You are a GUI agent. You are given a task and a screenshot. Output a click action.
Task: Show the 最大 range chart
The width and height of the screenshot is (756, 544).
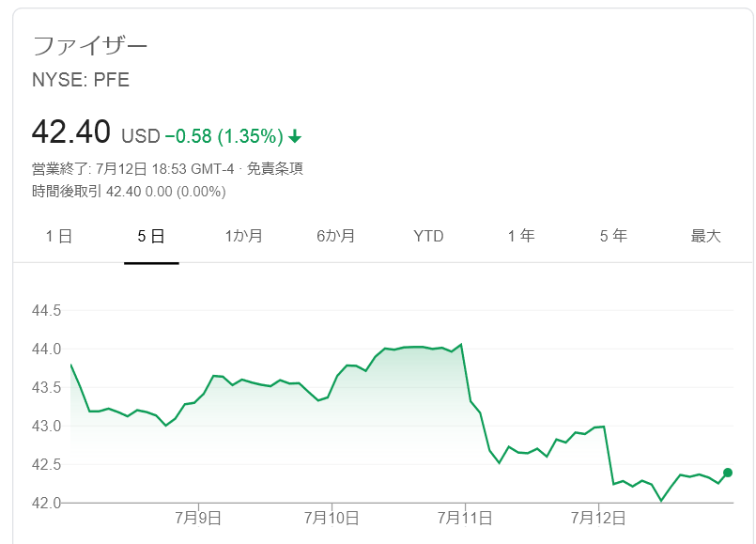coord(705,236)
